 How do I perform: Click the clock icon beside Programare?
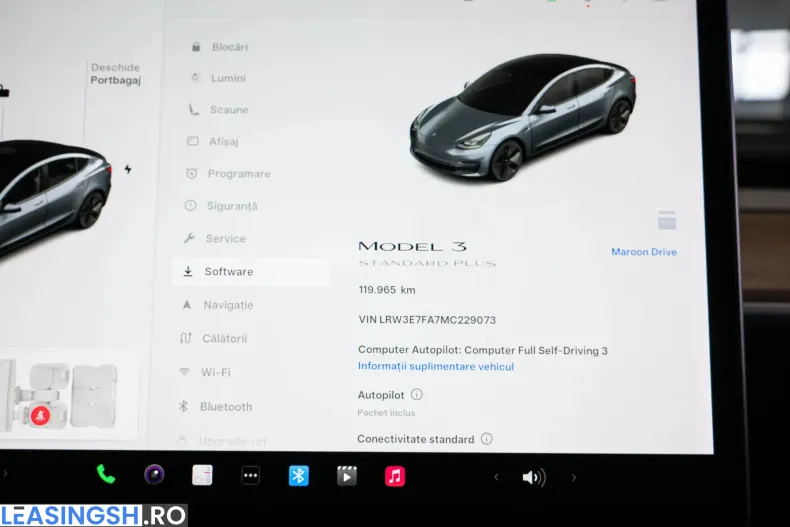191,173
